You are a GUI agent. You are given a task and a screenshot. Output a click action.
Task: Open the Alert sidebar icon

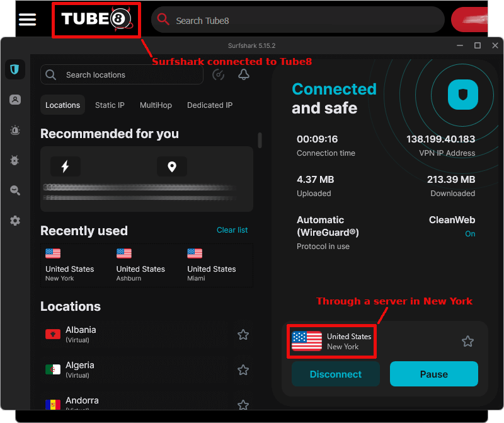click(x=14, y=130)
